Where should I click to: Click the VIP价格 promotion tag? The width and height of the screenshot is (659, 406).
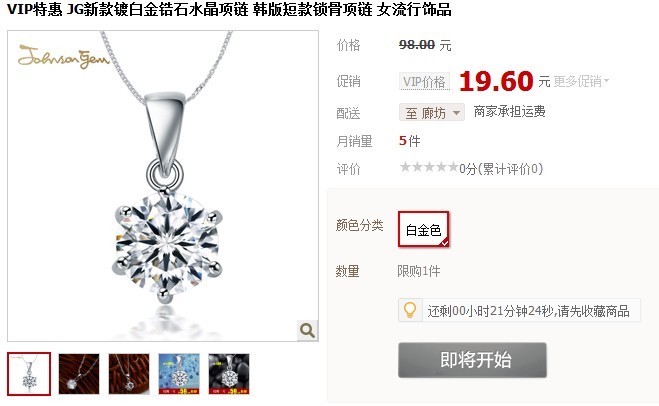(x=424, y=81)
